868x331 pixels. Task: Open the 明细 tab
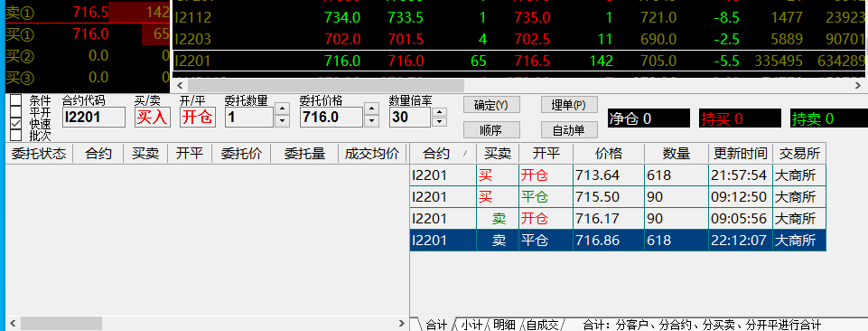[x=504, y=325]
